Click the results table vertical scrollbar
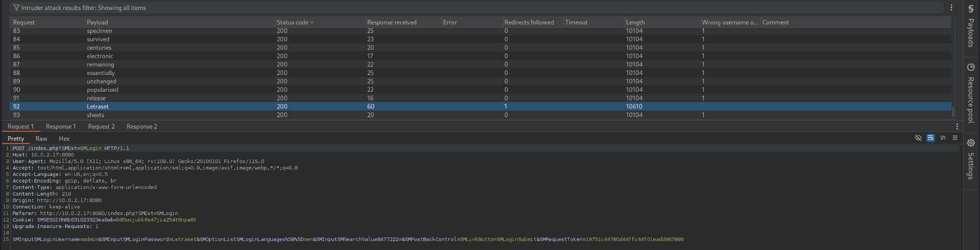Screen dimensions: 980x250 [953, 112]
